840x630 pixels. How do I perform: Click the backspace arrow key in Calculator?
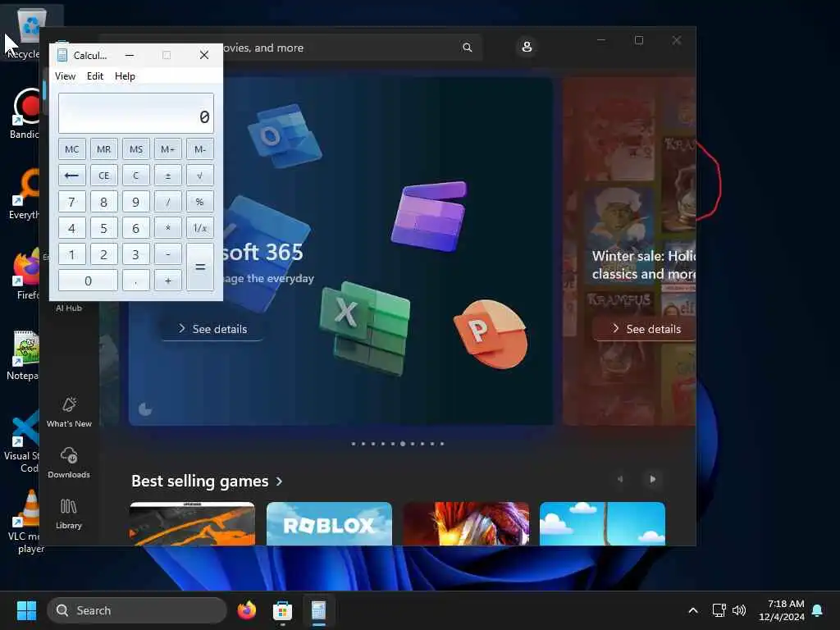coord(72,176)
